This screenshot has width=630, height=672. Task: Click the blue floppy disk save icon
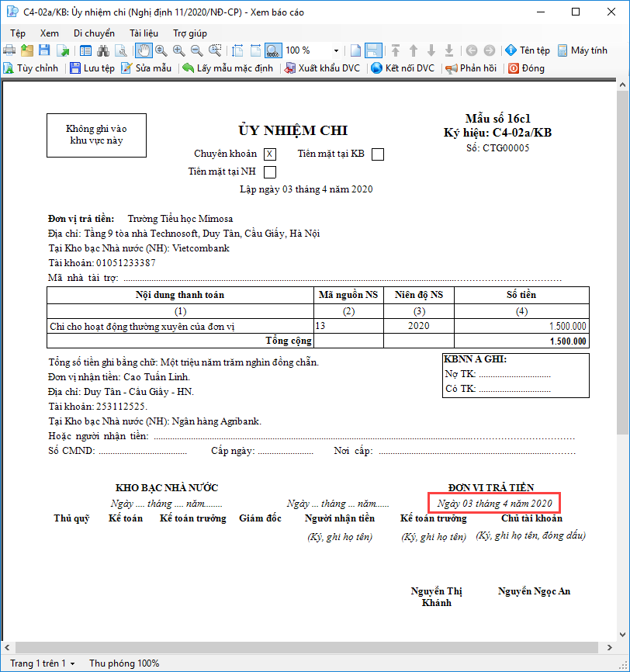[x=44, y=50]
